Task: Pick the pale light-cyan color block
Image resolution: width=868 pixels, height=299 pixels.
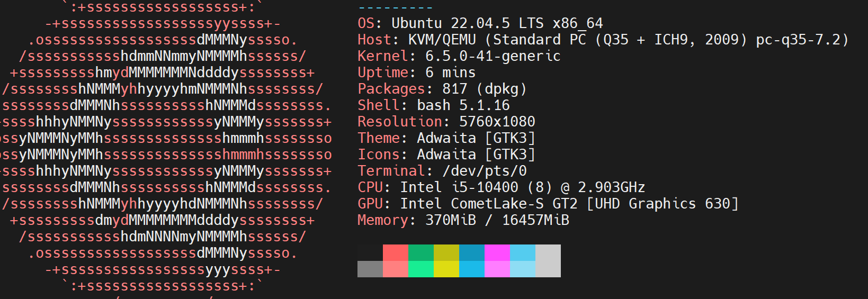Action: click(x=523, y=269)
